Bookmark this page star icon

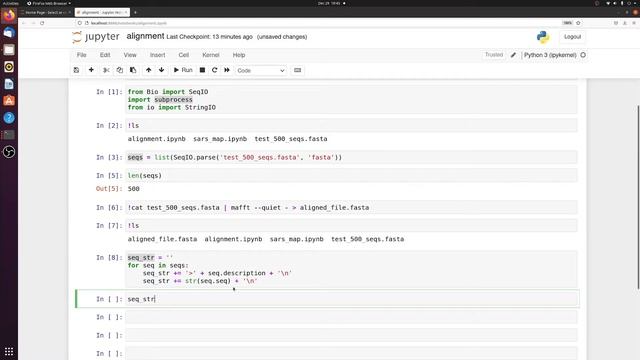pyautogui.click(x=578, y=23)
